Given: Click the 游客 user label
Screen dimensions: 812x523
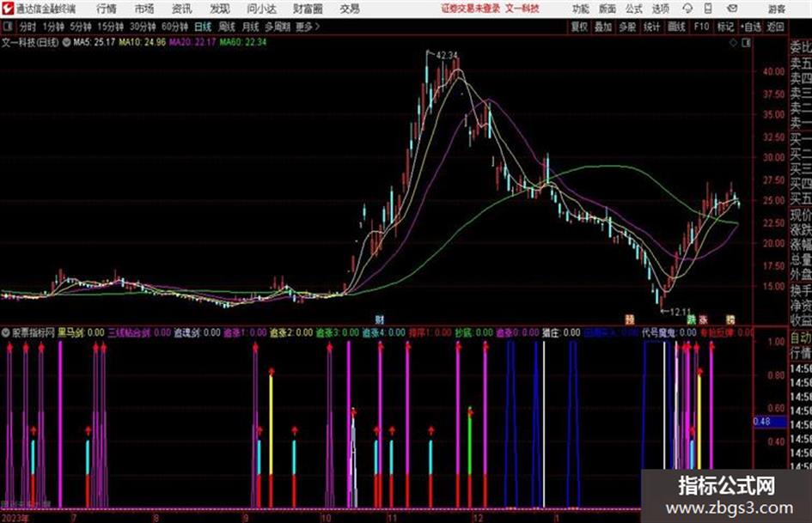Looking at the screenshot, I should (776, 9).
